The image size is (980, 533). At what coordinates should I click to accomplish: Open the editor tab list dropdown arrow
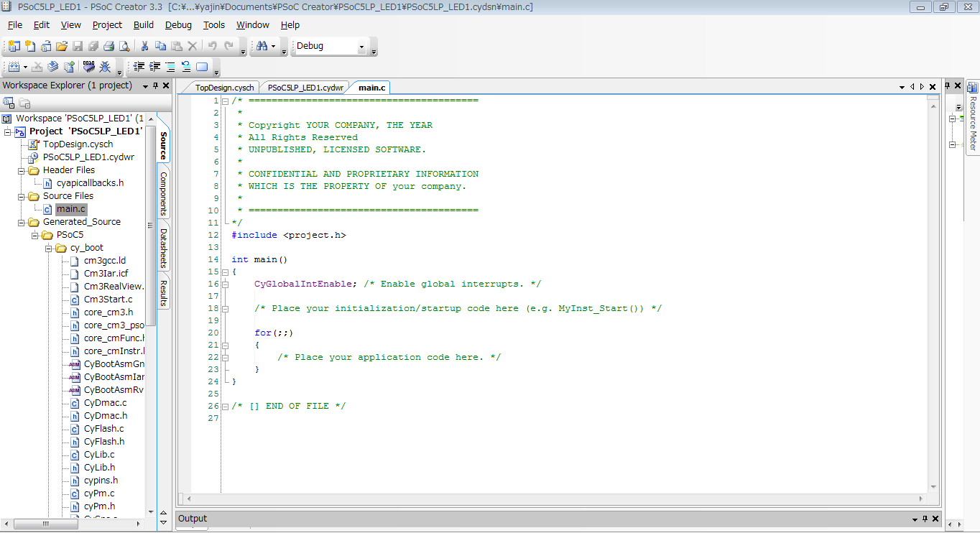pos(902,87)
